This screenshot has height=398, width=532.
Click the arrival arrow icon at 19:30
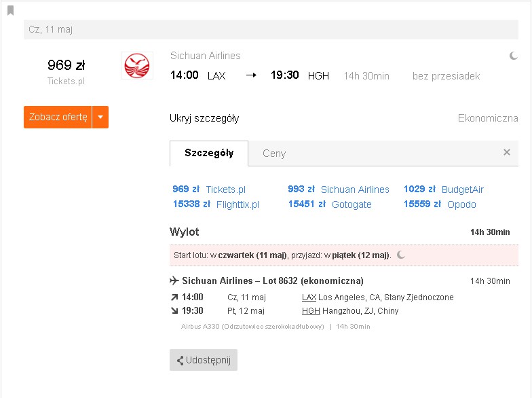[x=174, y=311]
